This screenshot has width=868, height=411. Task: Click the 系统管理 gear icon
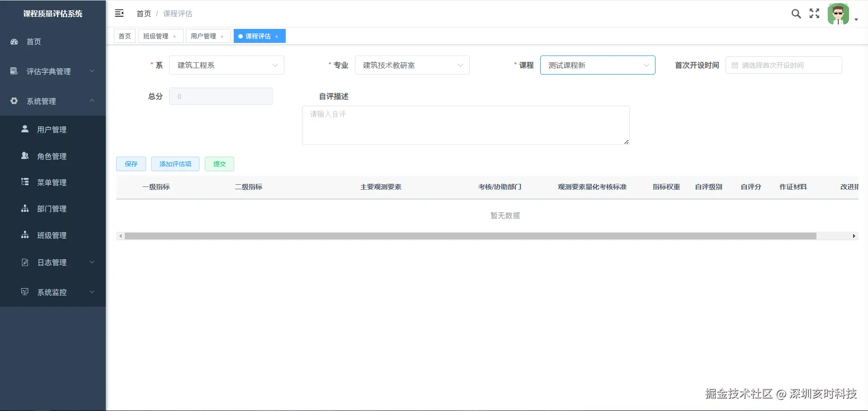coord(14,101)
